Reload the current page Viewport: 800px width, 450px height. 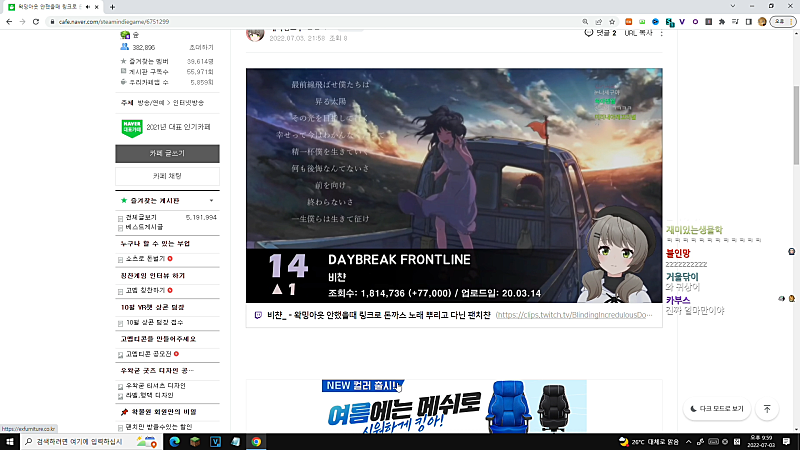click(x=36, y=22)
